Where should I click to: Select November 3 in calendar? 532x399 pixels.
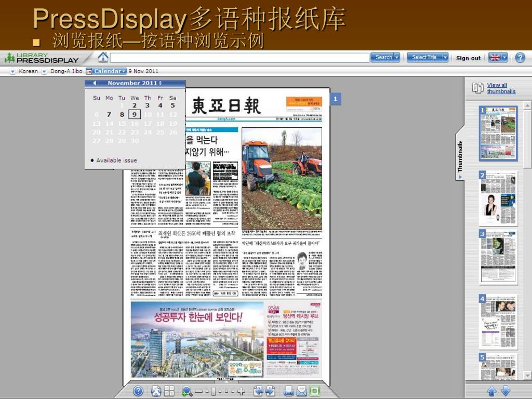[147, 105]
